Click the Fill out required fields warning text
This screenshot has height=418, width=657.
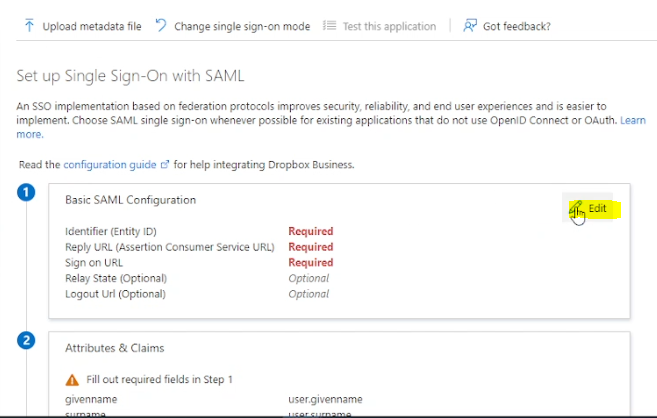[x=159, y=380]
